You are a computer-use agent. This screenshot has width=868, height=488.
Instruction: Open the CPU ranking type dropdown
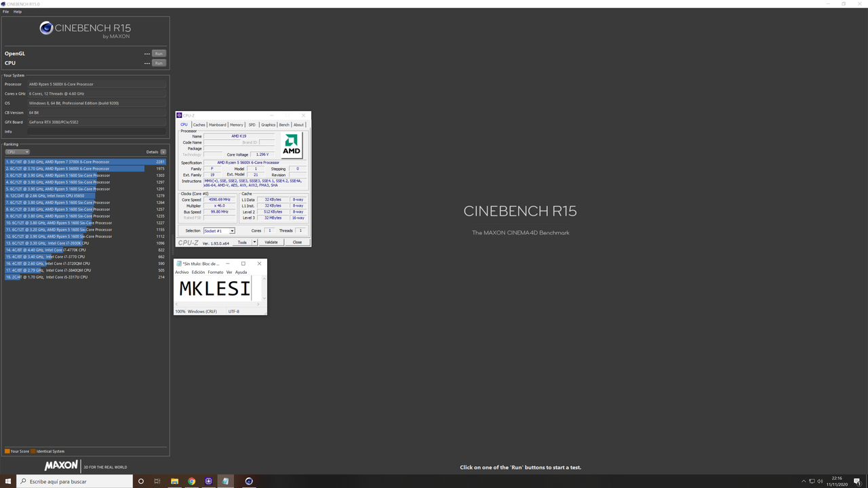pos(18,152)
